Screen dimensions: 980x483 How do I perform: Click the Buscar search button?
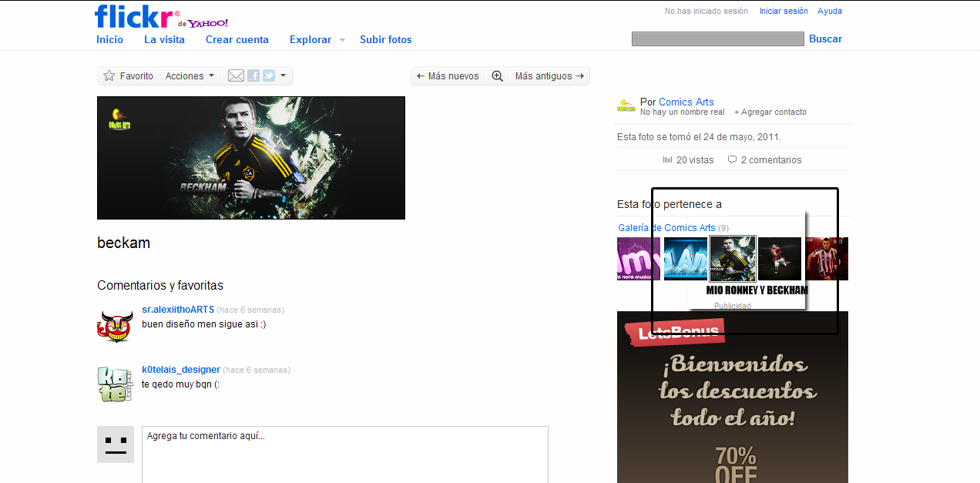click(x=825, y=39)
